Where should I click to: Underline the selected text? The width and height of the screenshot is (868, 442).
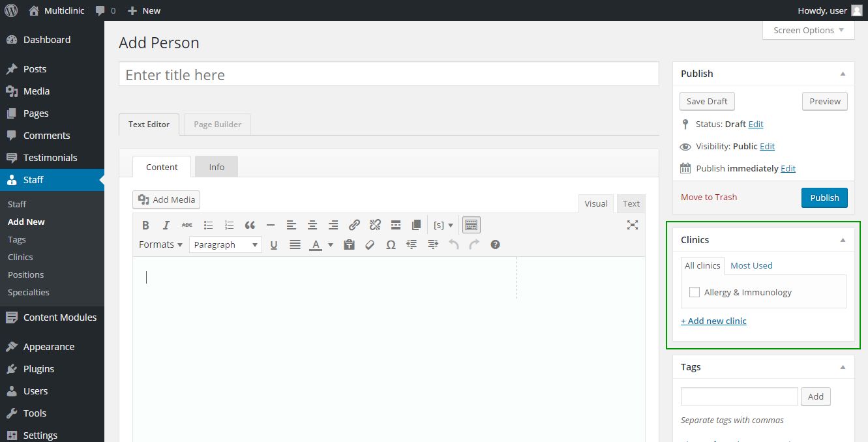pyautogui.click(x=274, y=244)
